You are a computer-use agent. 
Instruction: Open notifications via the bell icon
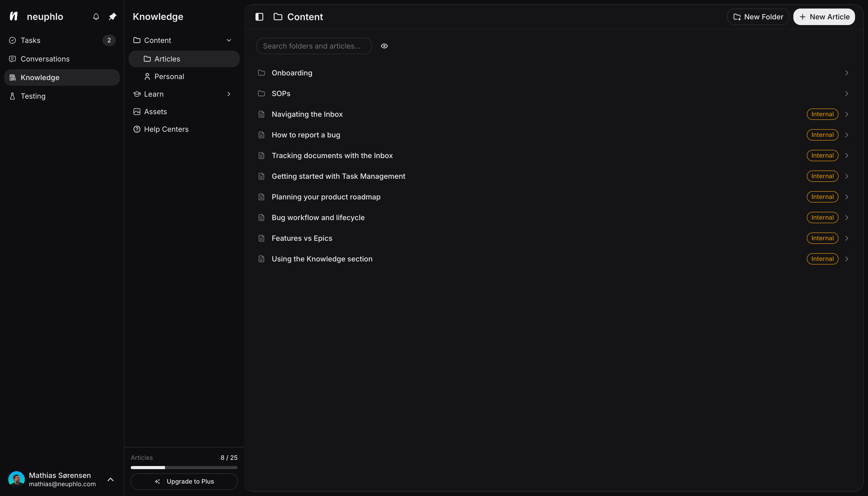pos(96,16)
